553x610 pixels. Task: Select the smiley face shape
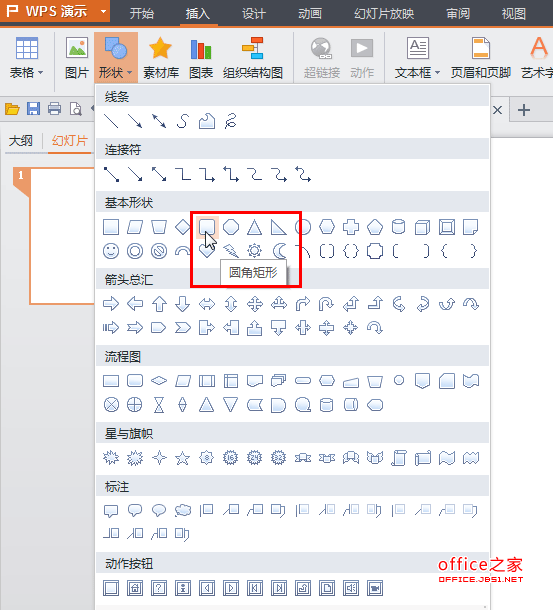[x=111, y=251]
